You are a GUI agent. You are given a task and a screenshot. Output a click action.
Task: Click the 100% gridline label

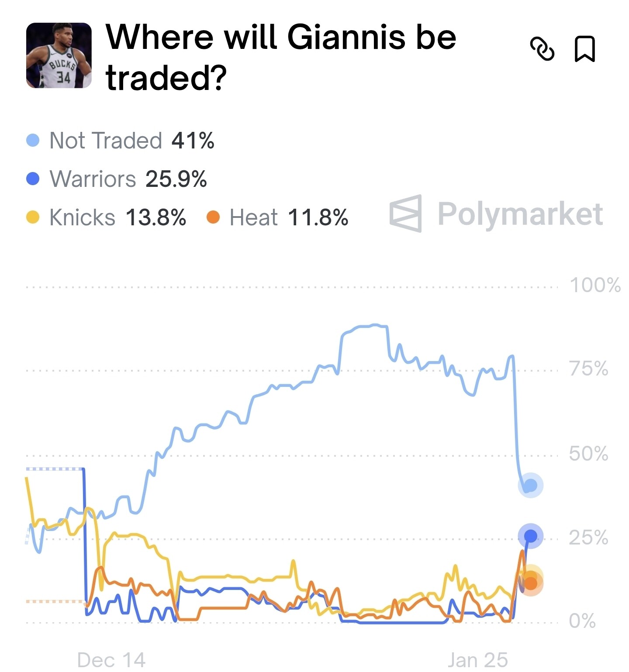(594, 285)
